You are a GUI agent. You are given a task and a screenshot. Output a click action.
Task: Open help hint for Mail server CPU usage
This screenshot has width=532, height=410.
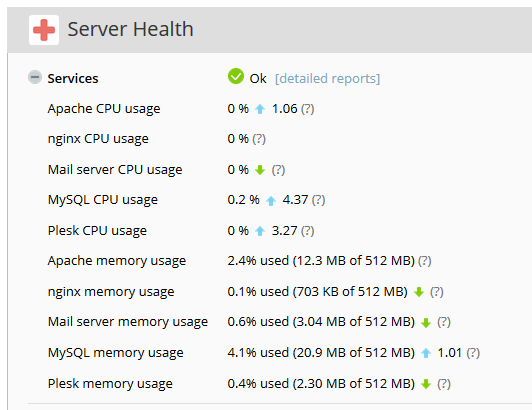pos(278,170)
